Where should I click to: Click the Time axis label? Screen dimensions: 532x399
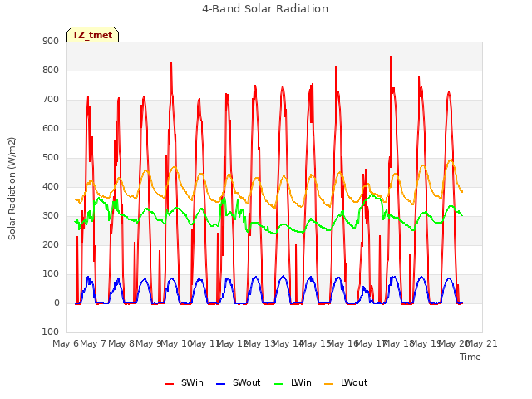coord(470,357)
